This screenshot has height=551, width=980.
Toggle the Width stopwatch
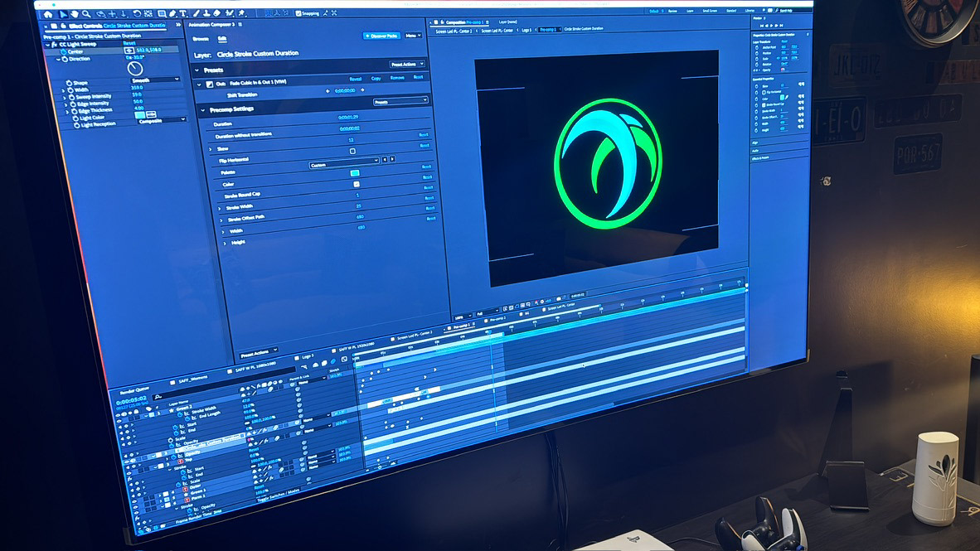pyautogui.click(x=70, y=89)
